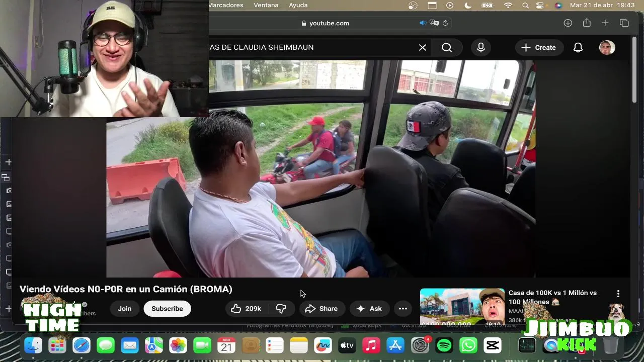This screenshot has width=644, height=362.
Task: Open the Now Playing menu bar icon
Action: (450, 5)
